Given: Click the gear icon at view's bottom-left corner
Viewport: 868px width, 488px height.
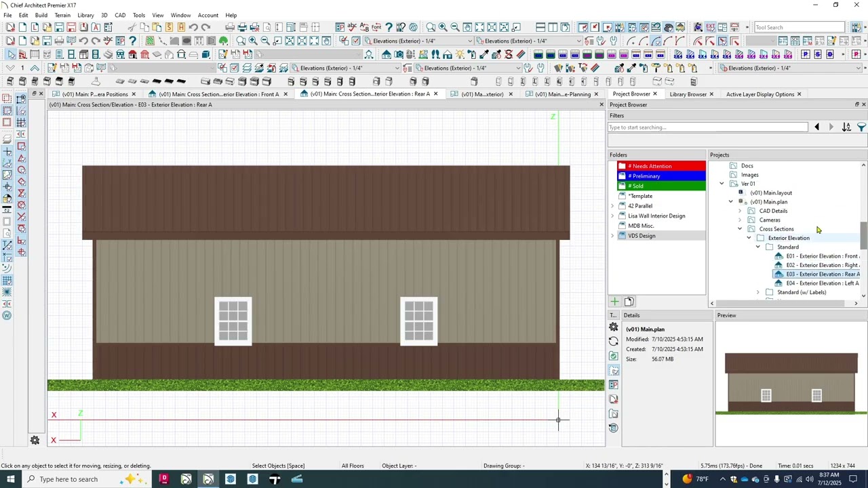Looking at the screenshot, I should (35, 441).
